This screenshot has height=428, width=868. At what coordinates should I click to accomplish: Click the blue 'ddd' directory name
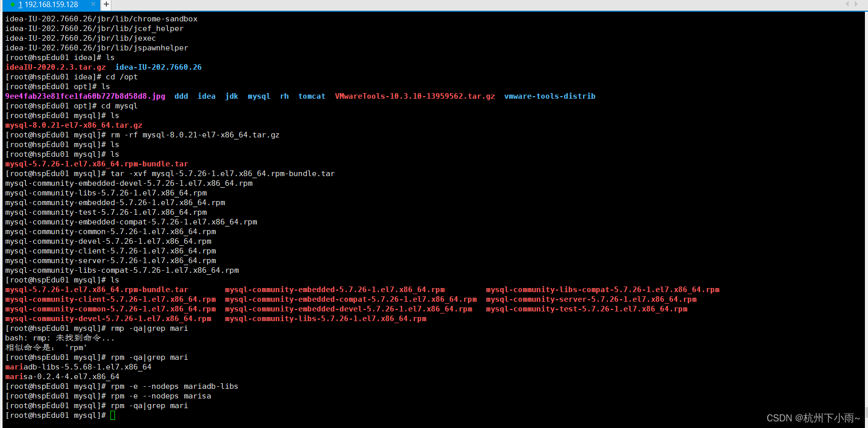[x=181, y=96]
